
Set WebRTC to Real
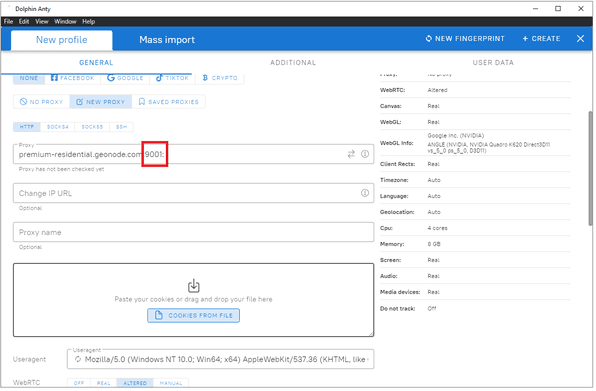[x=104, y=384]
